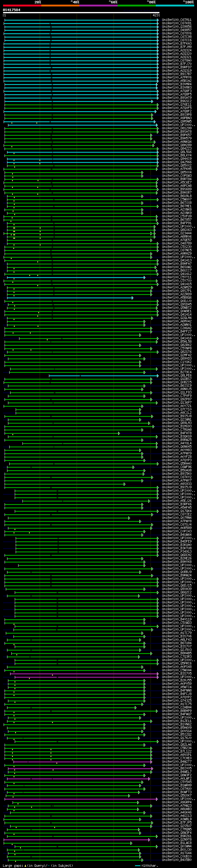Click hit label UniRef100_O49857
197x868 pixels.
[x=176, y=30]
